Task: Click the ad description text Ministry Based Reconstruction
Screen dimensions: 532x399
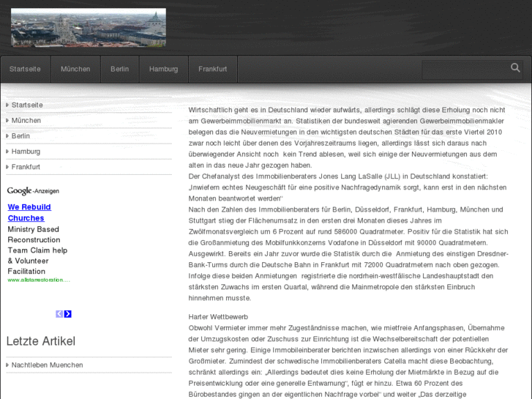Action: point(34,234)
